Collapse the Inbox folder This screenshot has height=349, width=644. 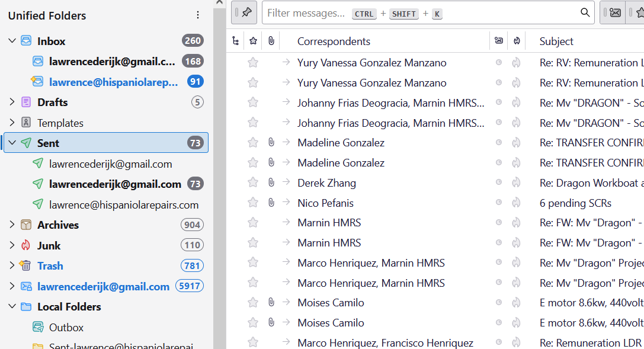tap(12, 41)
